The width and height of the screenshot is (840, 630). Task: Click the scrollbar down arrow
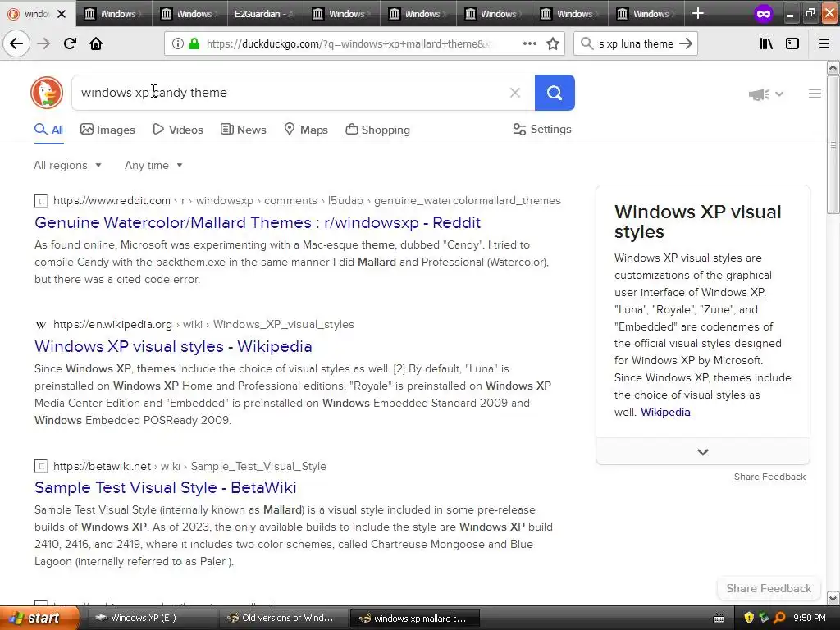click(x=833, y=598)
